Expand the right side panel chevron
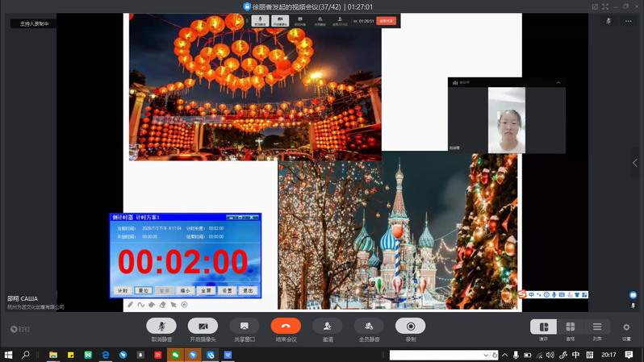This screenshot has height=362, width=644. 635,163
